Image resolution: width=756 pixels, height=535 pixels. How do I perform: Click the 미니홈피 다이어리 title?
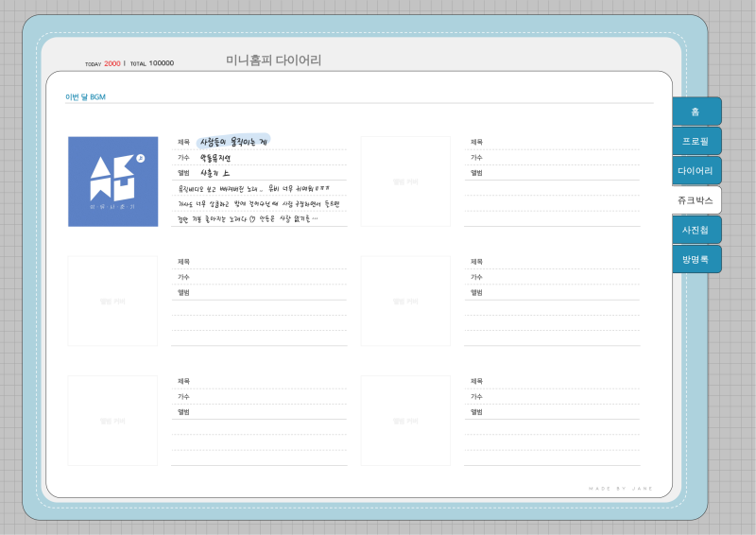[273, 60]
